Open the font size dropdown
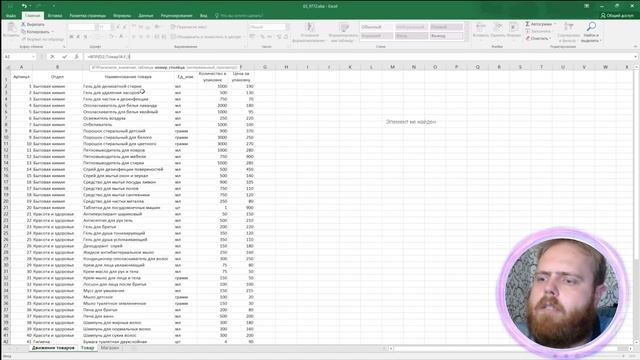 point(111,27)
